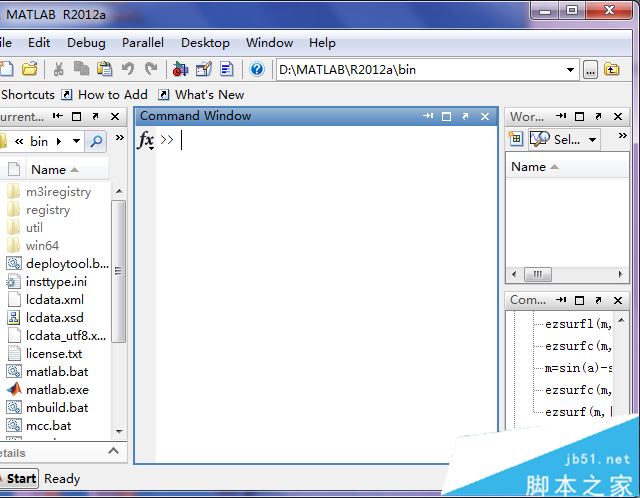Undo the last action in toolbar

pos(128,69)
